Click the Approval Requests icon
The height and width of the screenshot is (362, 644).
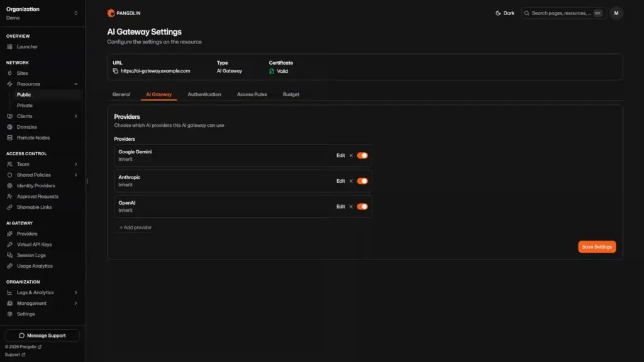tap(10, 196)
